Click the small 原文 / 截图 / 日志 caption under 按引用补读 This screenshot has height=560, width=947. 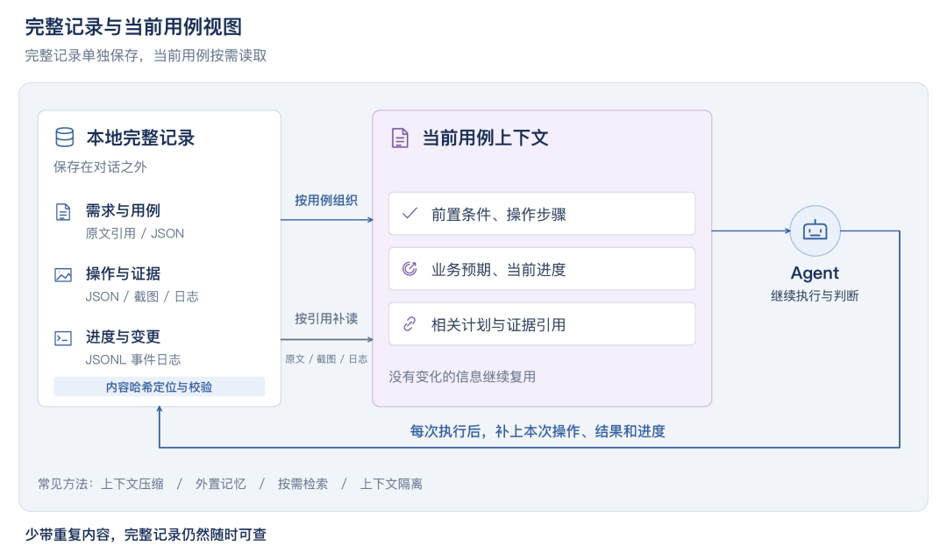[x=326, y=359]
